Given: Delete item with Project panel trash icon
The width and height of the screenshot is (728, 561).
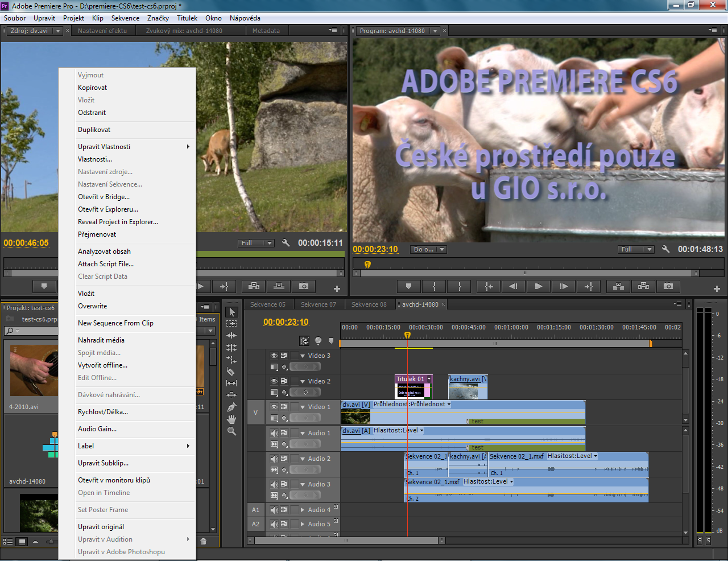Looking at the screenshot, I should (x=203, y=542).
